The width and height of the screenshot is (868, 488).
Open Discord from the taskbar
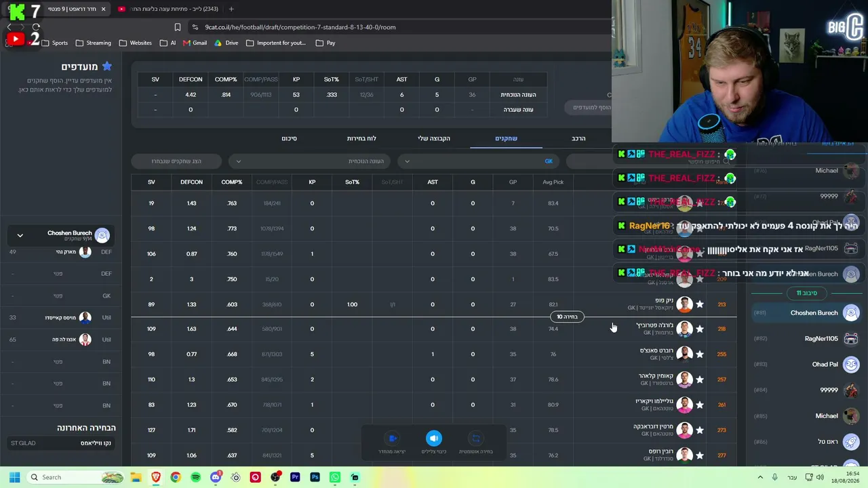point(216,477)
